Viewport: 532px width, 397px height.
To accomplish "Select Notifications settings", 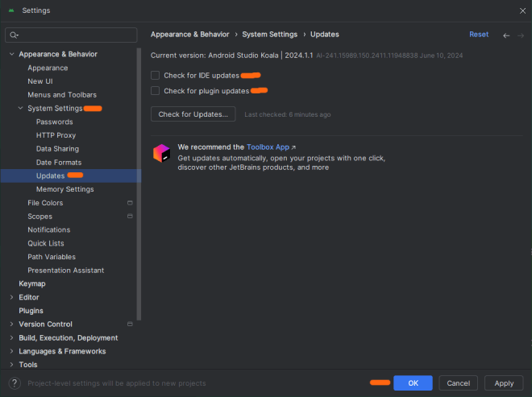I will tap(49, 230).
